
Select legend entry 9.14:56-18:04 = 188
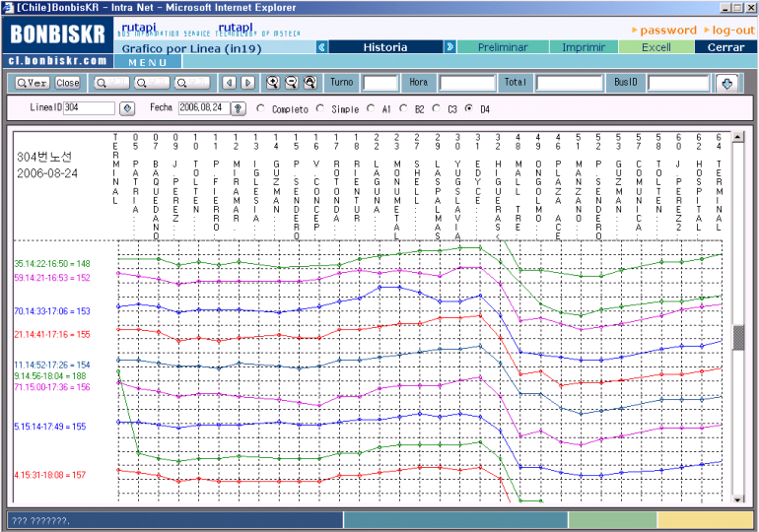click(x=50, y=376)
